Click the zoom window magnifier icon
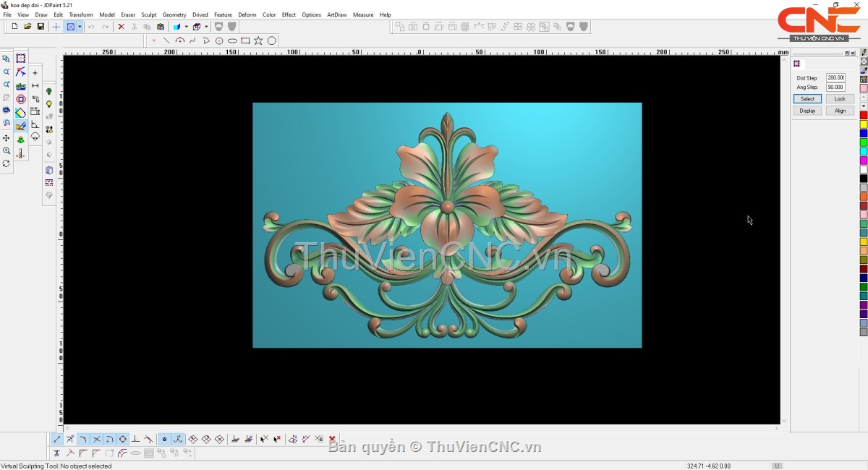The image size is (868, 470). tap(7, 59)
